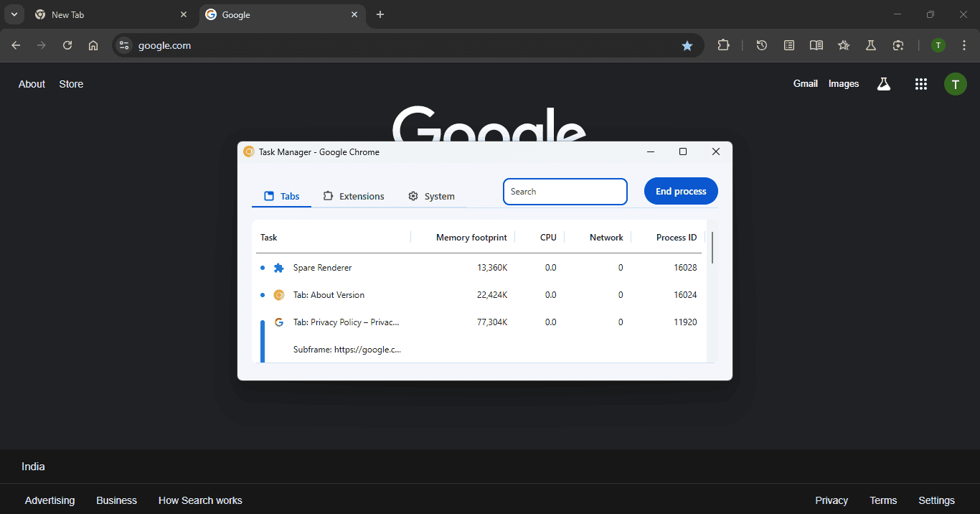The image size is (980, 514).
Task: Open the tab search dropdown arrow
Action: pyautogui.click(x=14, y=14)
